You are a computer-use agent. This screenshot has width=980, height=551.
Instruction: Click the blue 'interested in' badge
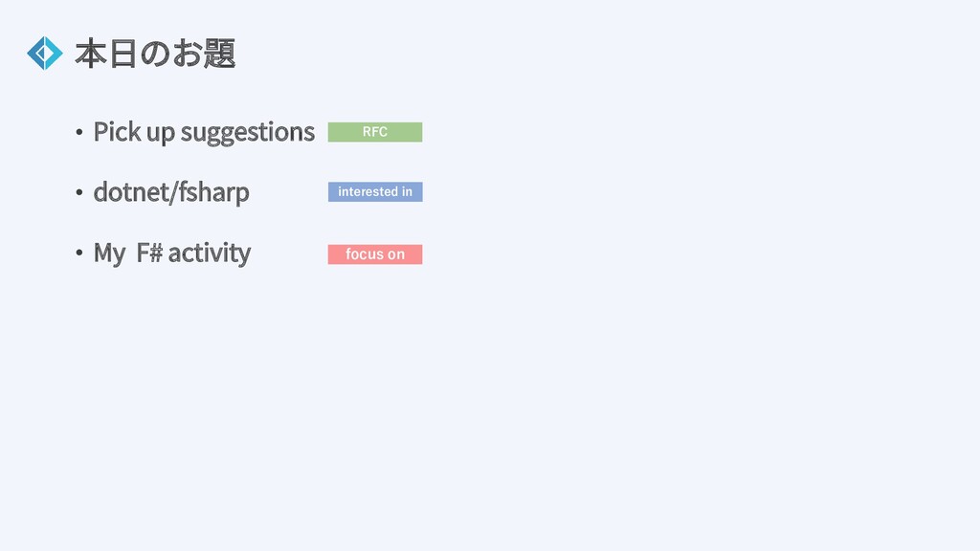375,191
